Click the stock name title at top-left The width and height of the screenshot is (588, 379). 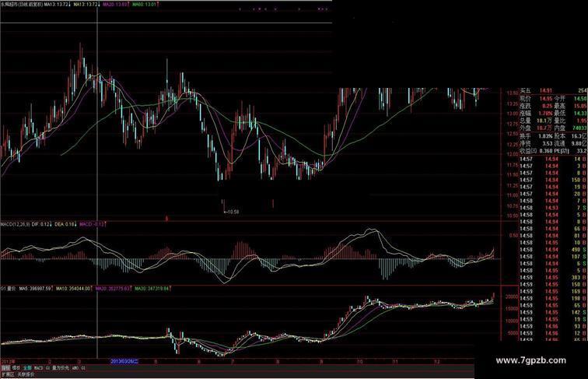pyautogui.click(x=22, y=5)
